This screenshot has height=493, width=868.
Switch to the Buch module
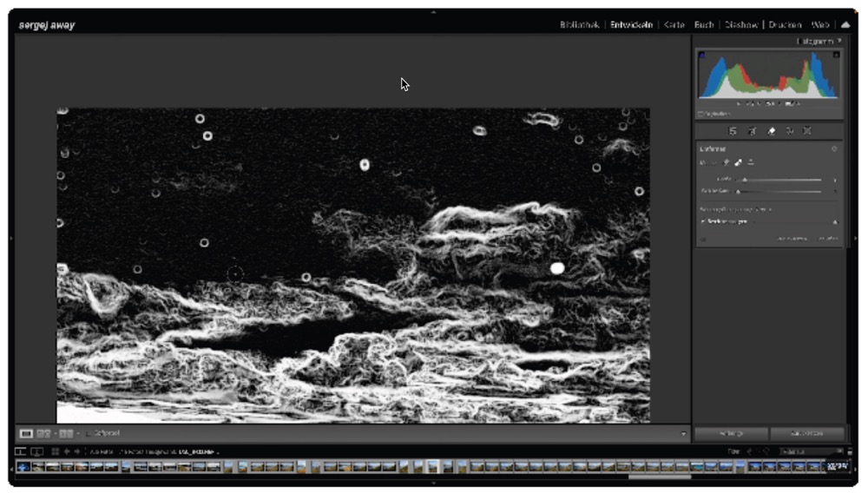[x=704, y=25]
